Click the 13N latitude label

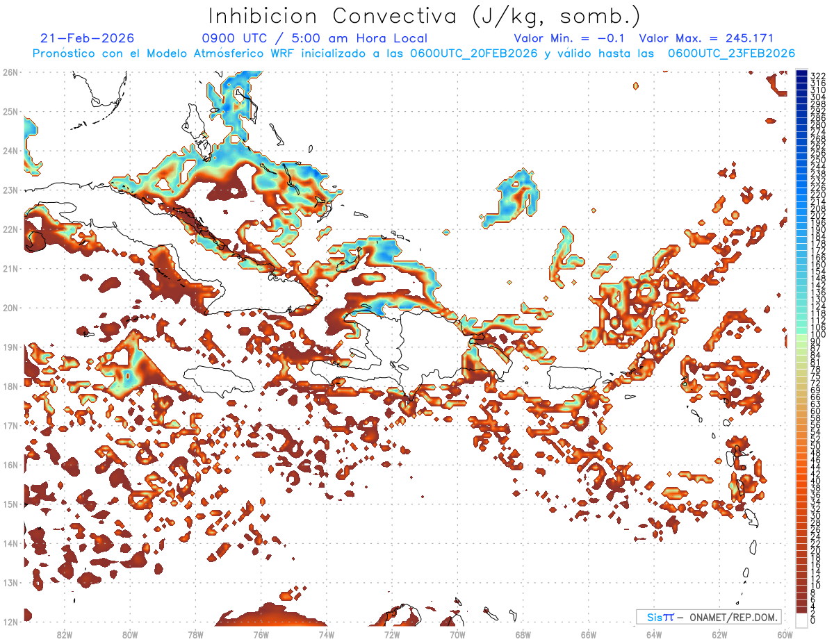pos(10,582)
